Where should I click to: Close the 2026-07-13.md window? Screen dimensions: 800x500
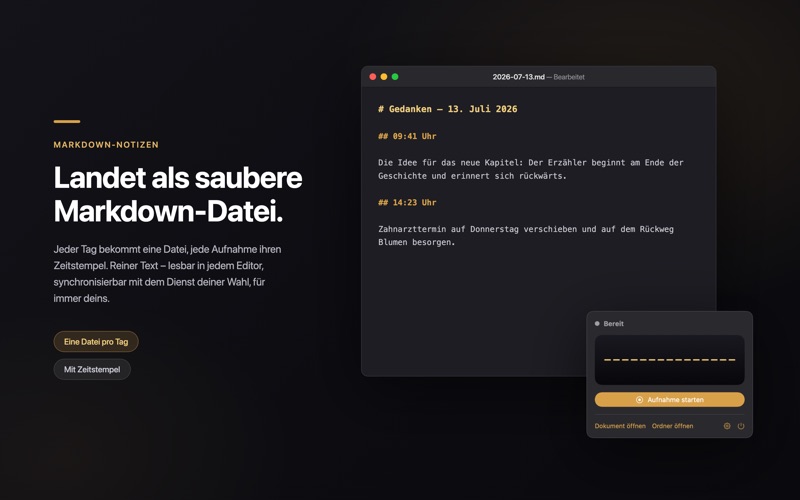point(372,77)
